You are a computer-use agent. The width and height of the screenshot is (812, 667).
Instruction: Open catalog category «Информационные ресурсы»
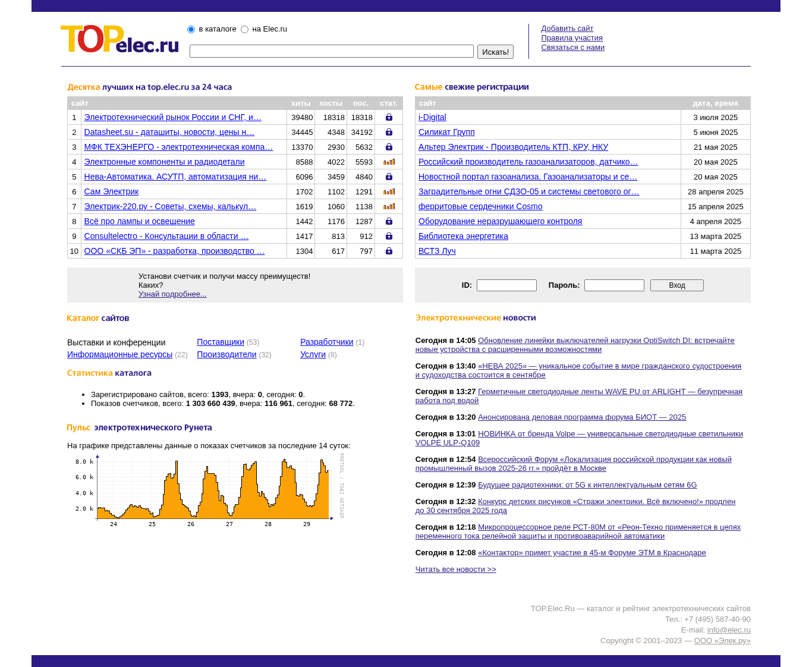[119, 354]
